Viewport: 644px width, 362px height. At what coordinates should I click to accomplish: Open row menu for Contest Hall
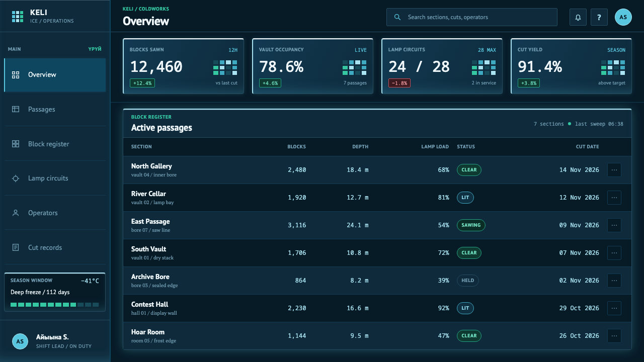pyautogui.click(x=614, y=308)
